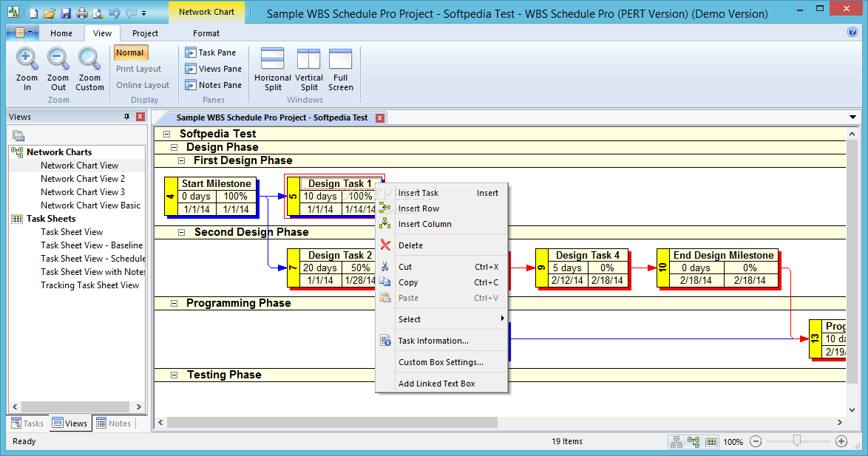Image resolution: width=868 pixels, height=456 pixels.
Task: Collapse the First Design Phase group
Action: click(x=181, y=160)
